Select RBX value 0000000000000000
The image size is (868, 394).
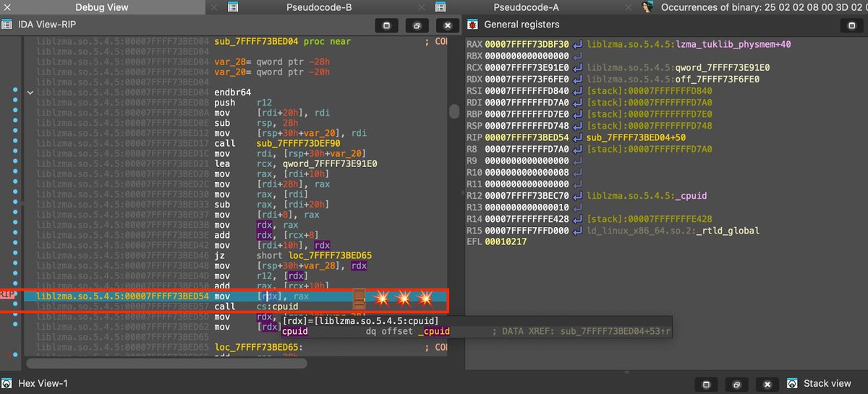[x=527, y=56]
